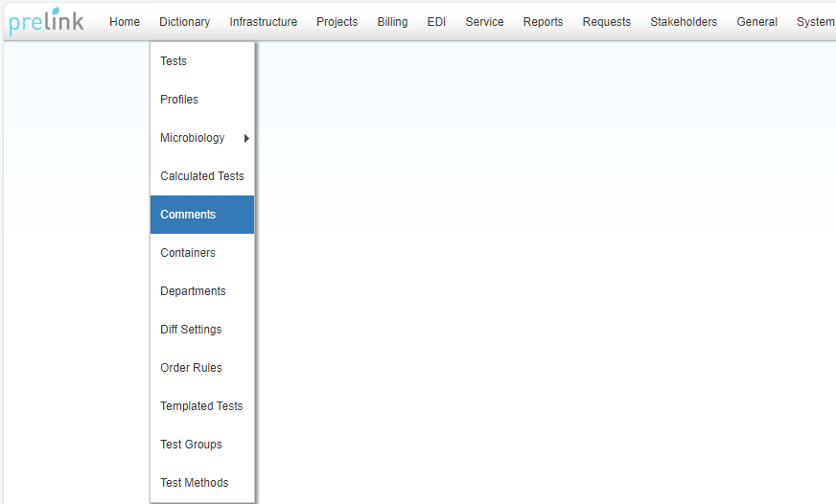Click the prelink logo
The height and width of the screenshot is (504, 836).
(x=46, y=21)
